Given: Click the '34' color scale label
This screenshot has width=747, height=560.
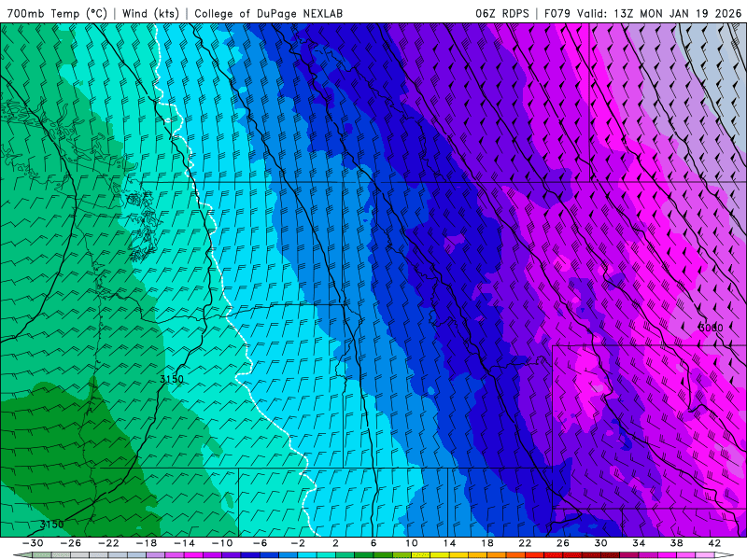Looking at the screenshot, I should tap(639, 543).
